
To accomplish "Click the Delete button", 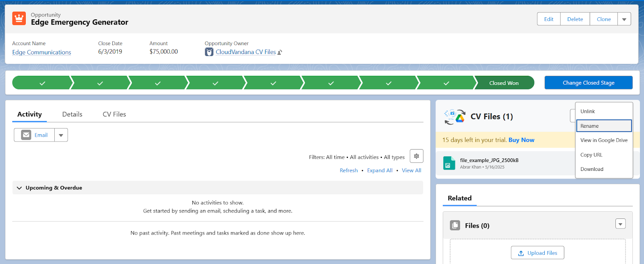I will click(575, 19).
